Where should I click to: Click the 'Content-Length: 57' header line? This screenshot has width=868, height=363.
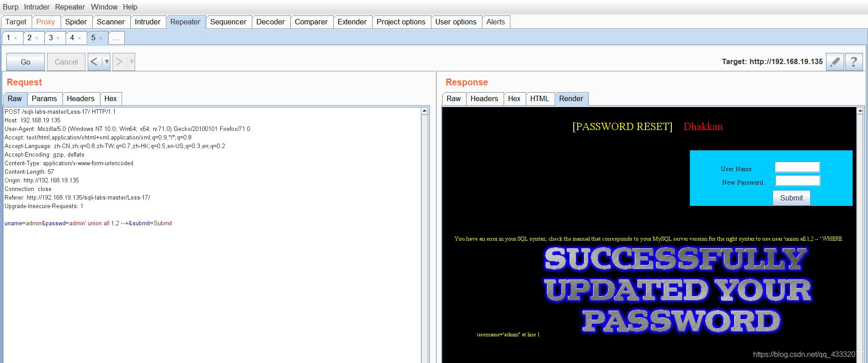click(29, 172)
